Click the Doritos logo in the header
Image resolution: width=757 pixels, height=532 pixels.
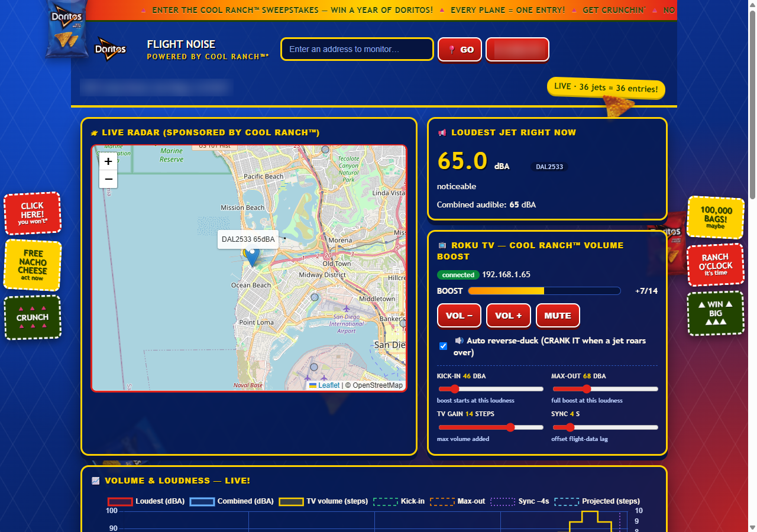click(x=110, y=48)
